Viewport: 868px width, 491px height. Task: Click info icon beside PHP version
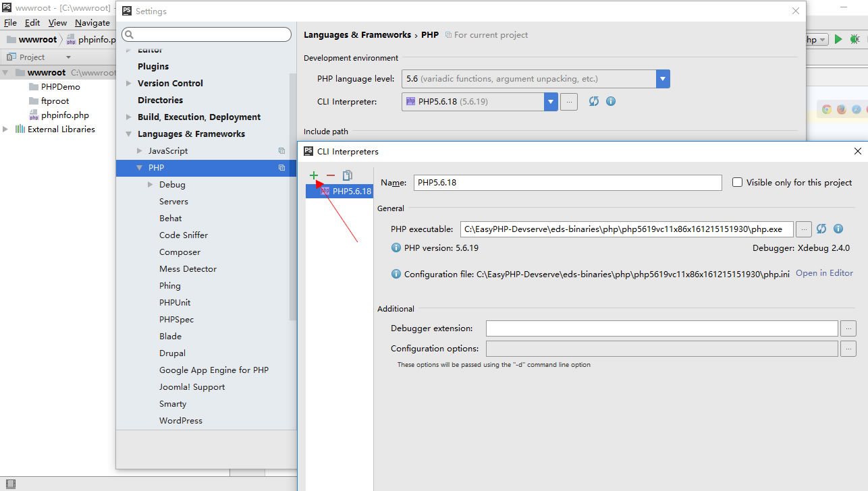[x=396, y=248]
